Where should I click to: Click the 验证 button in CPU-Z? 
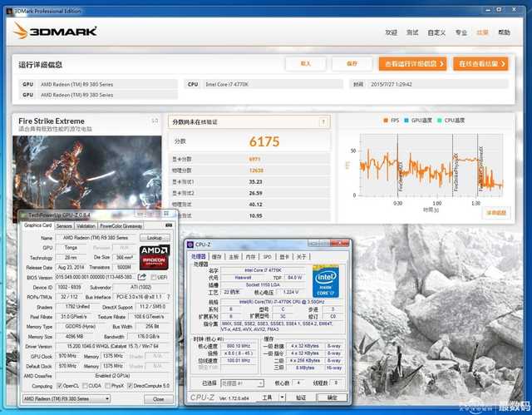(301, 398)
